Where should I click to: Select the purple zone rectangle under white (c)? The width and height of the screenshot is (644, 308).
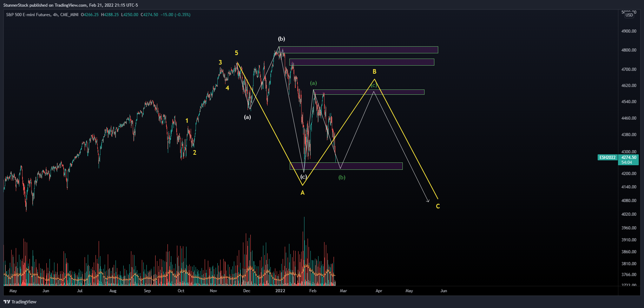(346, 166)
